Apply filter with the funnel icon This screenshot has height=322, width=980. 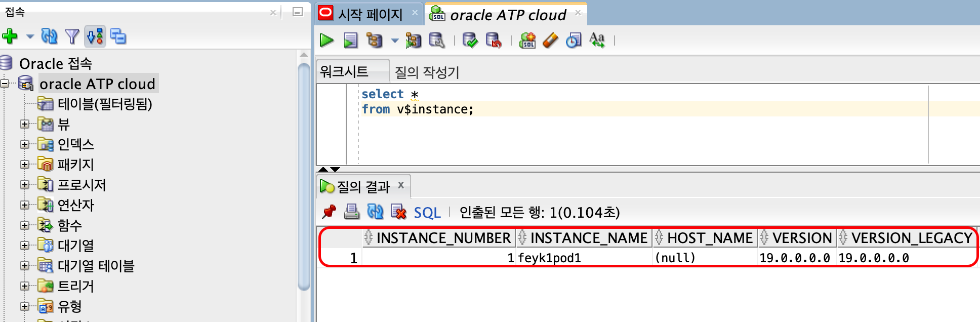pos(72,36)
